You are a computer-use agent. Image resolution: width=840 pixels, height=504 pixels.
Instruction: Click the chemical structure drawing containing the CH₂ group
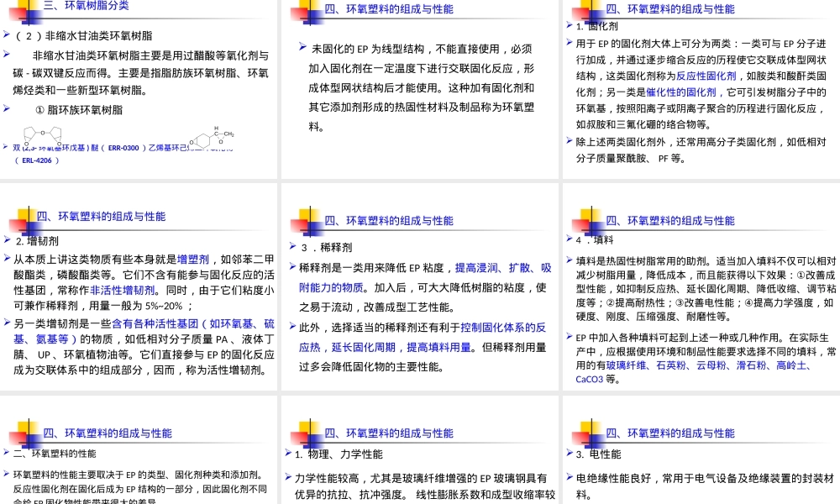212,138
